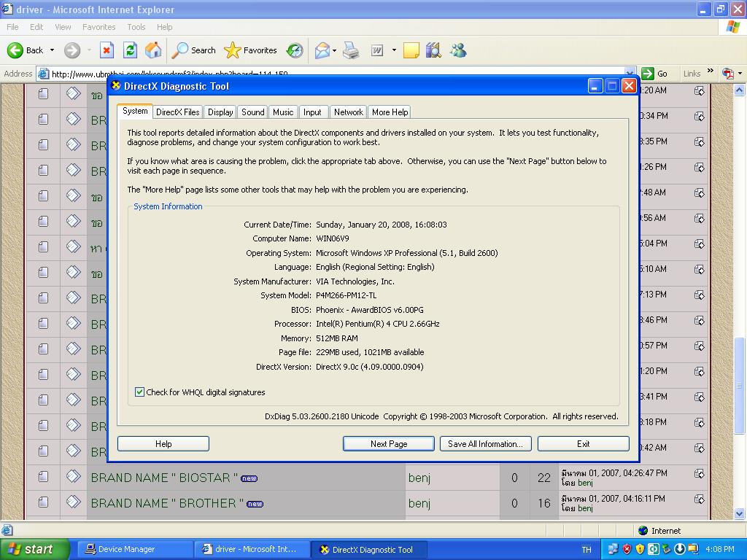Screen dimensions: 747x560
Task: Click the page scrollbar up arrow
Action: (740, 90)
